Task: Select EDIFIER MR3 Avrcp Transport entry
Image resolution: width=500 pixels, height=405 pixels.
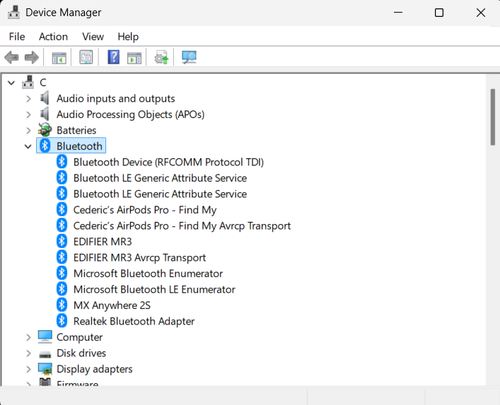Action: (139, 258)
